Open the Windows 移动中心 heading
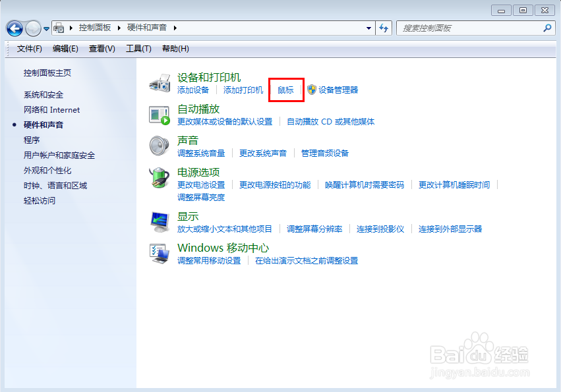Viewport: 561px width, 392px height. [223, 248]
